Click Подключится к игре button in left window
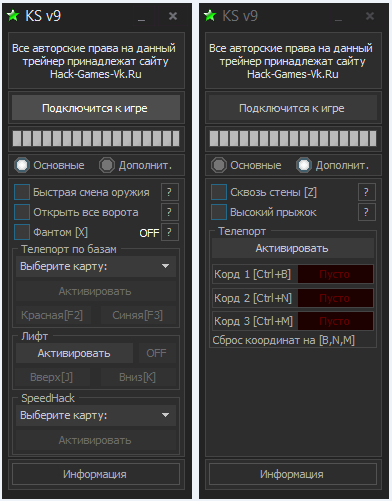This screenshot has height=501, width=392. (x=96, y=108)
